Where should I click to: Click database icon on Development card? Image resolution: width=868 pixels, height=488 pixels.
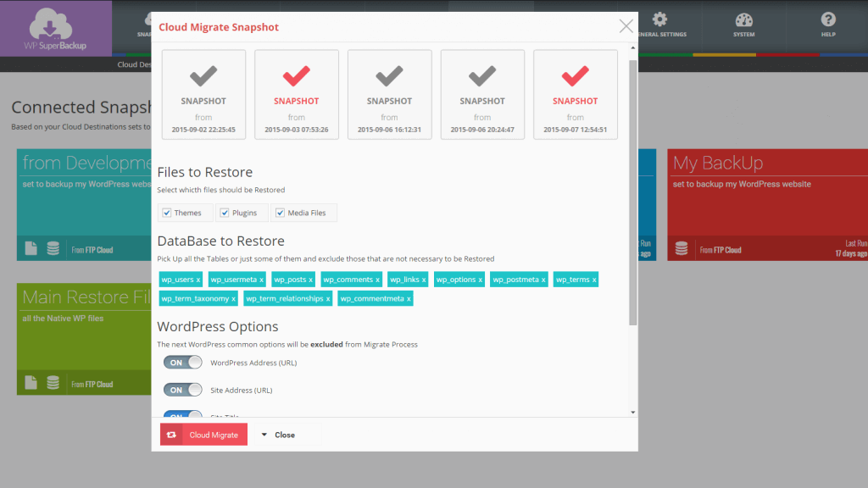[x=53, y=249]
